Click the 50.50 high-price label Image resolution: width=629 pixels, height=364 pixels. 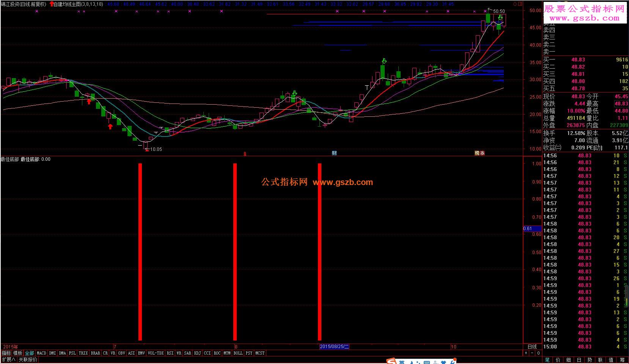coord(499,11)
